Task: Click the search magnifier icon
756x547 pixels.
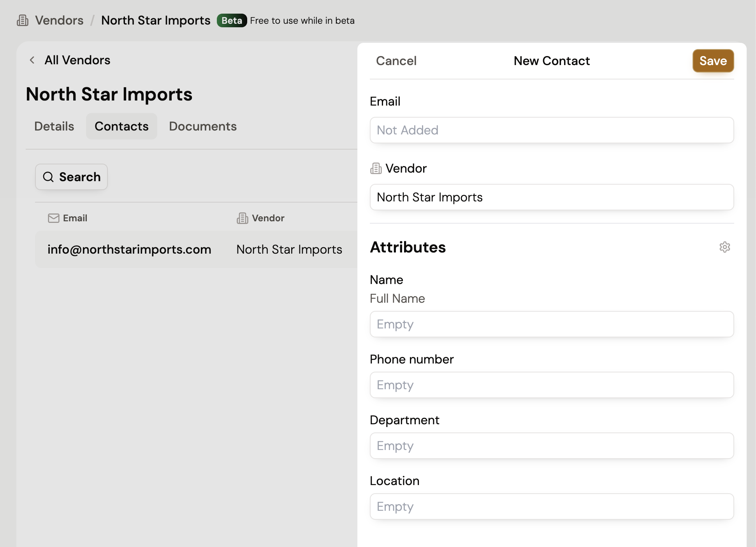Action: [x=48, y=177]
